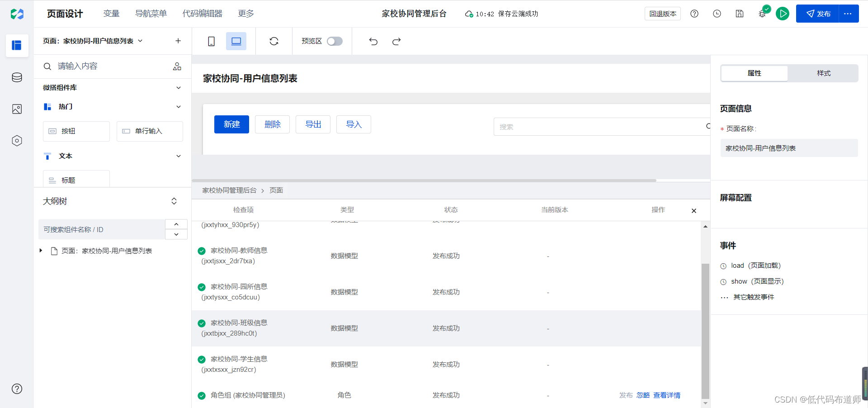The image size is (868, 408).
Task: Open the hexagon settings sidebar icon
Action: pos(17,141)
